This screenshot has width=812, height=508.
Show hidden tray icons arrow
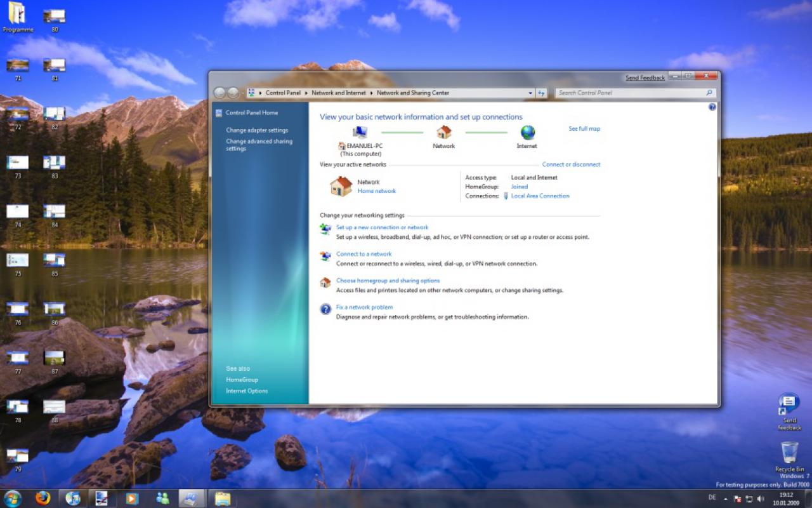[726, 499]
